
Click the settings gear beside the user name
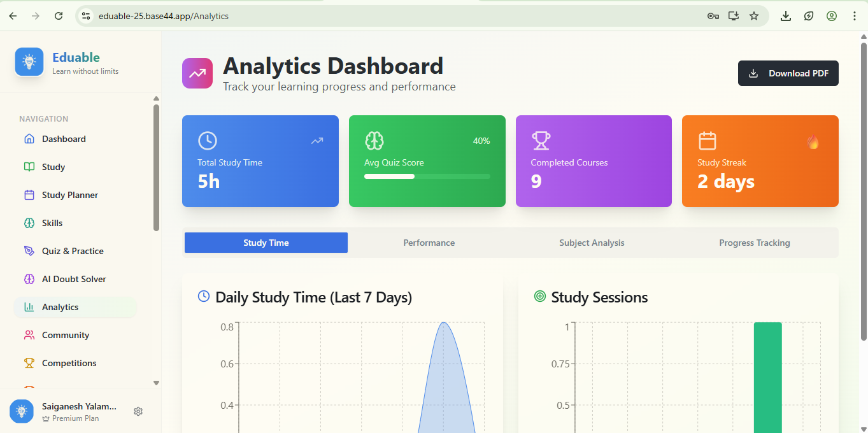(138, 411)
